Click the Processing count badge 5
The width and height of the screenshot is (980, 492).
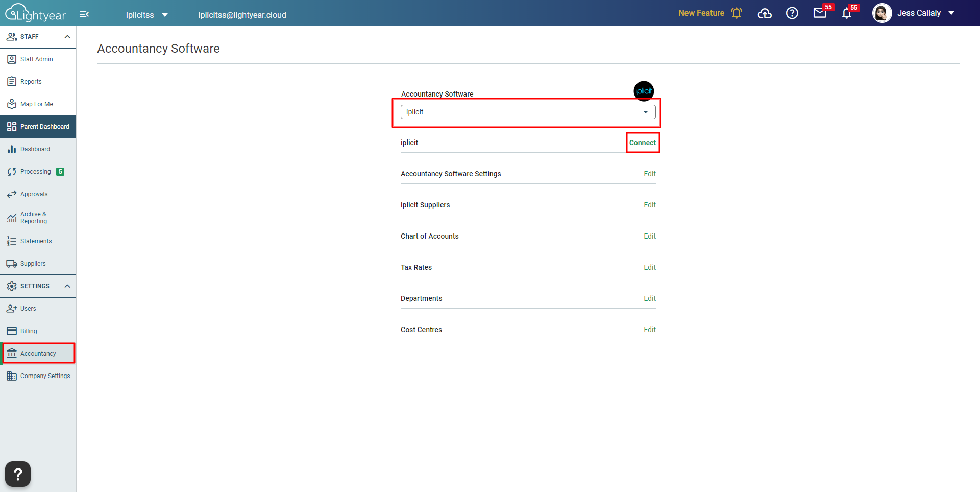click(60, 172)
